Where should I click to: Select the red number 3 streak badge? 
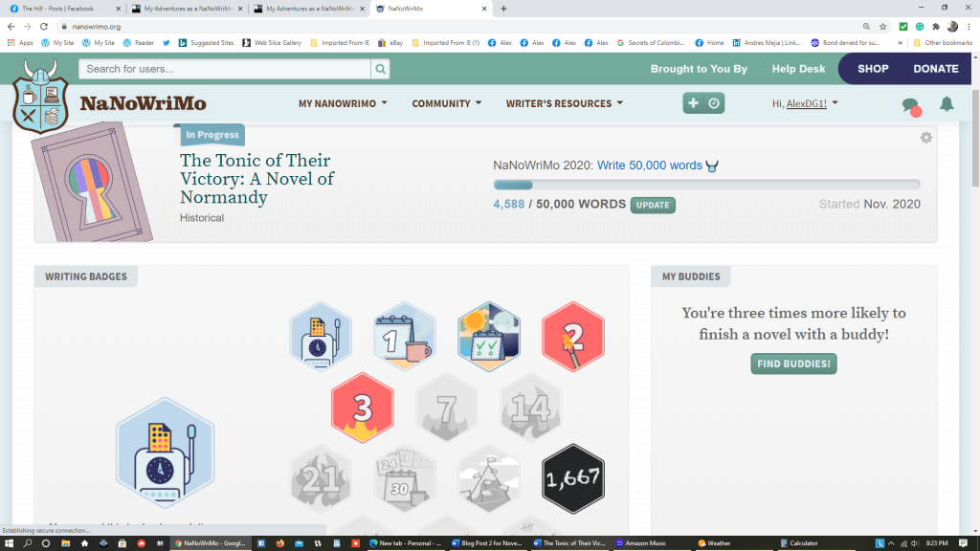363,408
